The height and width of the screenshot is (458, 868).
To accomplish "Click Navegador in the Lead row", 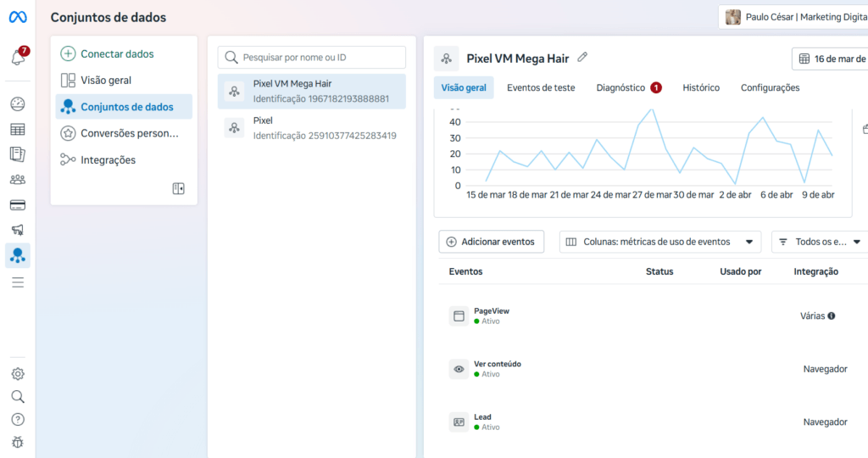I will click(x=825, y=422).
